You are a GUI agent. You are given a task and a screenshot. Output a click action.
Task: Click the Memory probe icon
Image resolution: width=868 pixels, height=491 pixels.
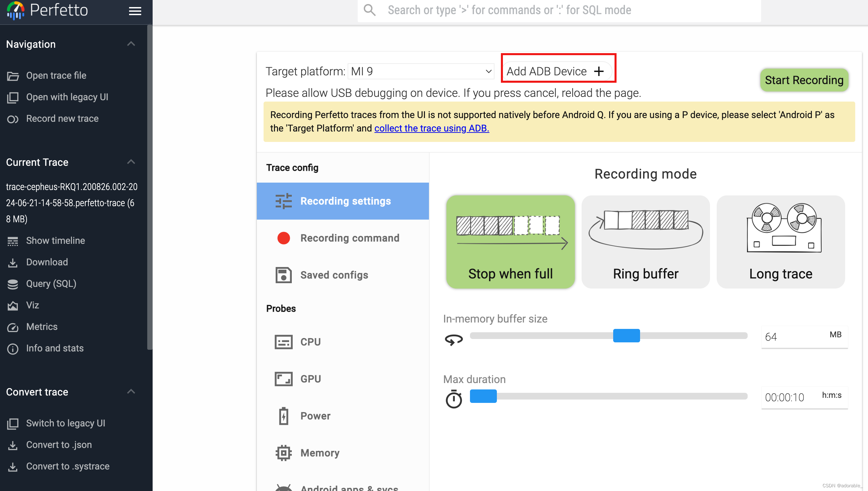point(283,453)
